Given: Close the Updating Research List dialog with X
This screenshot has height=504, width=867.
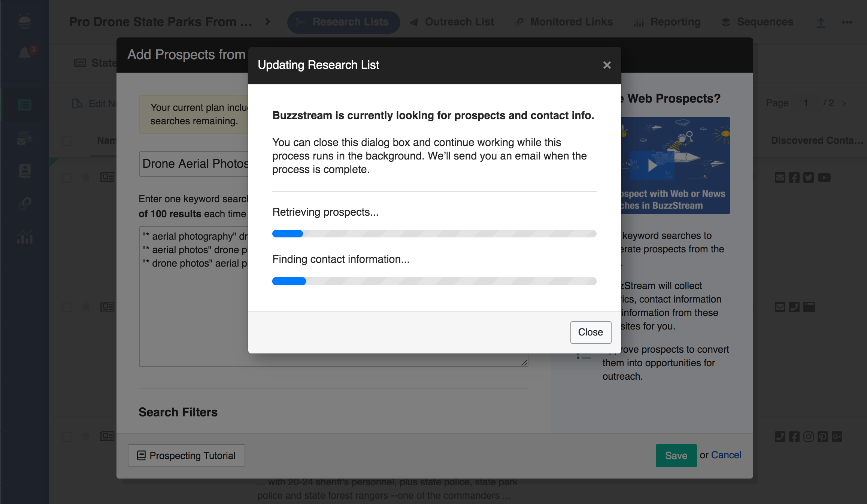Looking at the screenshot, I should click(607, 65).
